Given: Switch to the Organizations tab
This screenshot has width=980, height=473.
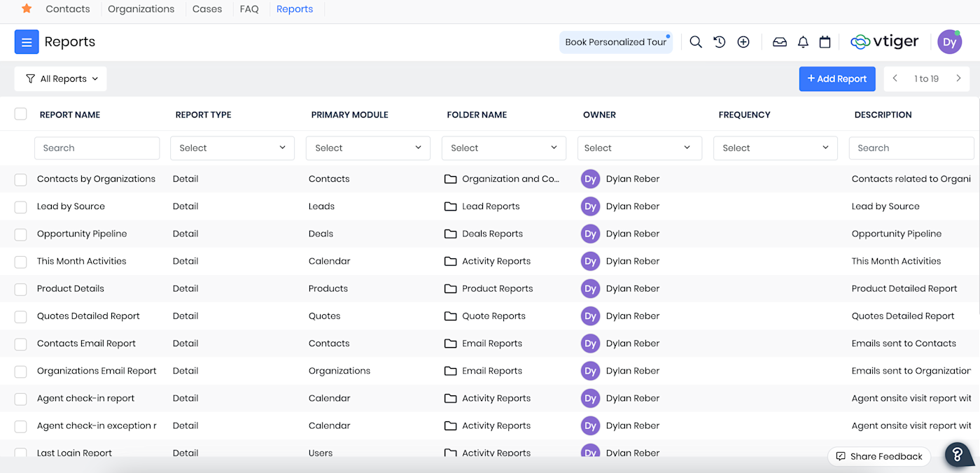Looking at the screenshot, I should click(141, 9).
